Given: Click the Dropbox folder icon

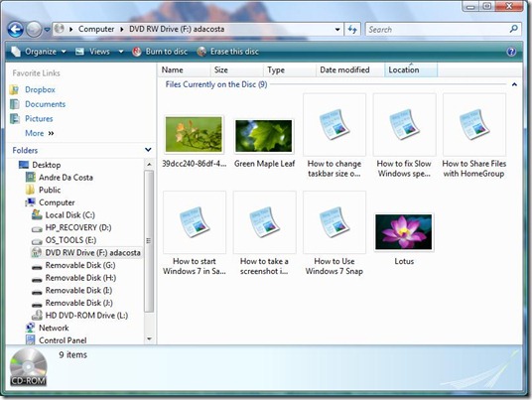Looking at the screenshot, I should (15, 90).
